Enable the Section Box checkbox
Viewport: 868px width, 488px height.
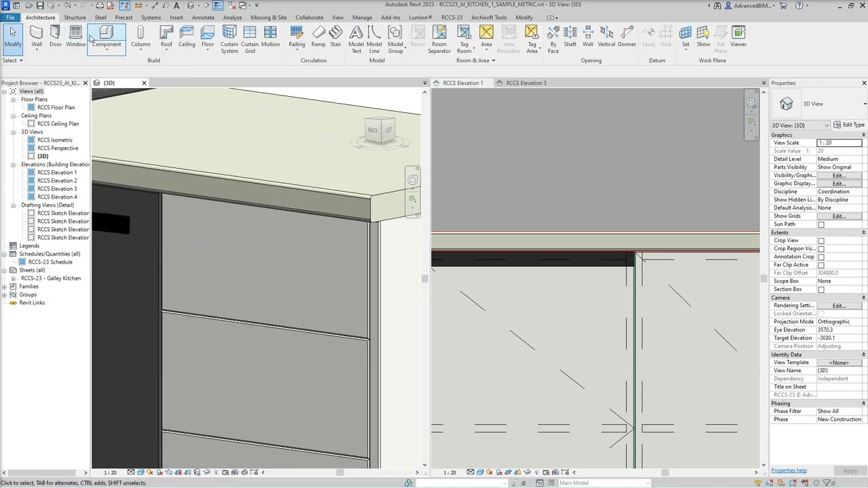pyautogui.click(x=821, y=289)
